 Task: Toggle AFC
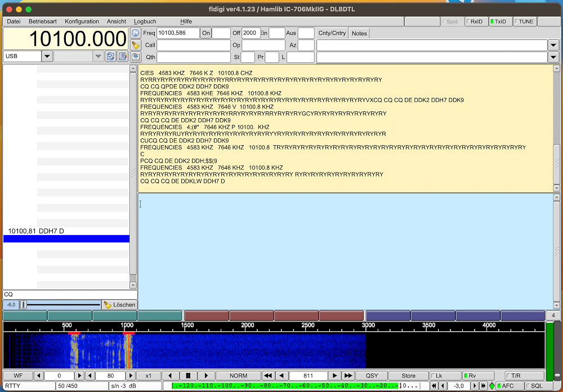pos(509,386)
